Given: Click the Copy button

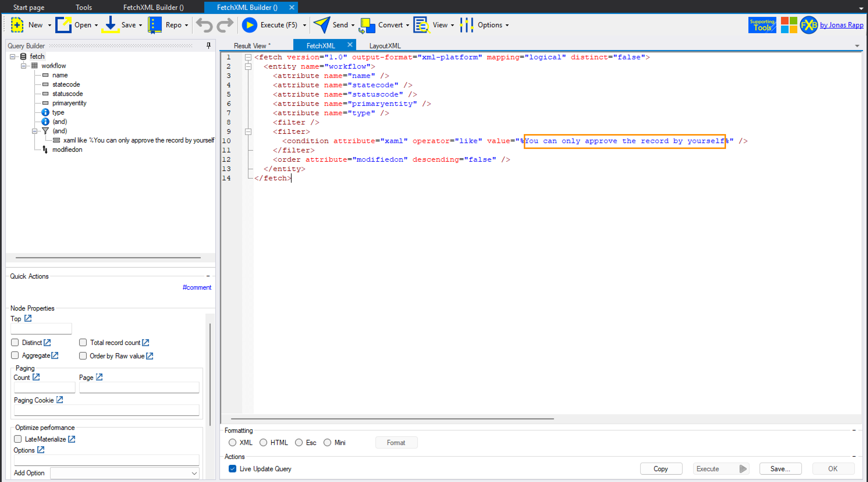Looking at the screenshot, I should [661, 469].
